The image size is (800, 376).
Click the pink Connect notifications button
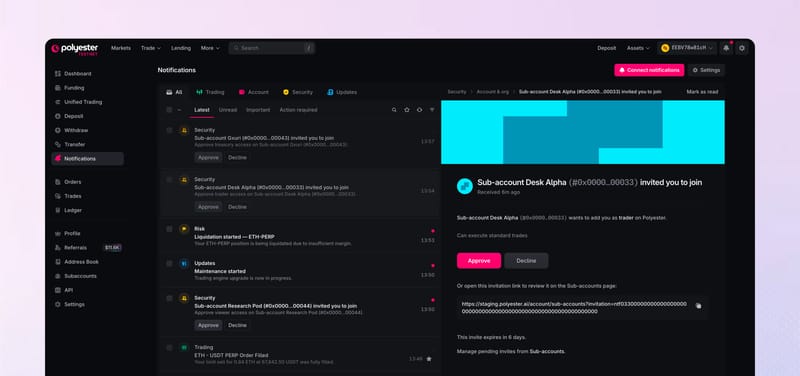pos(649,70)
